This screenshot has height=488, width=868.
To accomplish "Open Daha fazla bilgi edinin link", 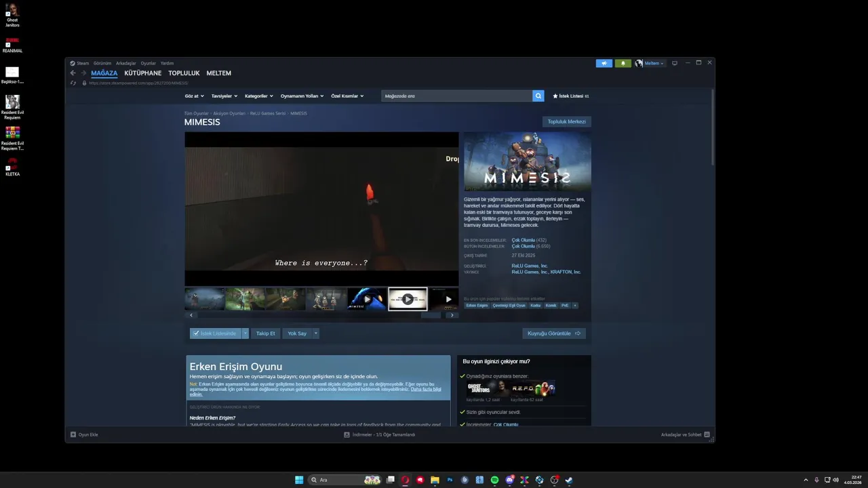I will (x=426, y=389).
